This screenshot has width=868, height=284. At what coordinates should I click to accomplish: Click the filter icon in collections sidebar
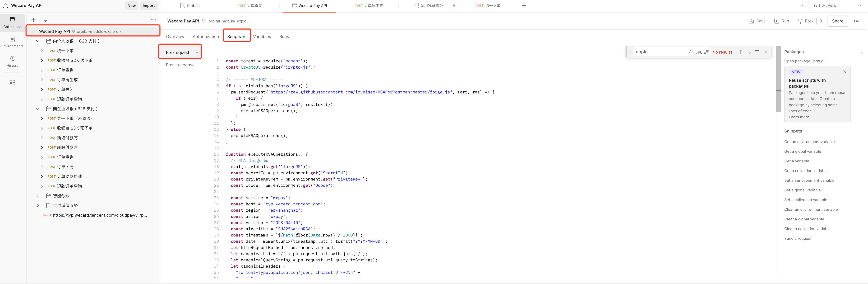(45, 20)
